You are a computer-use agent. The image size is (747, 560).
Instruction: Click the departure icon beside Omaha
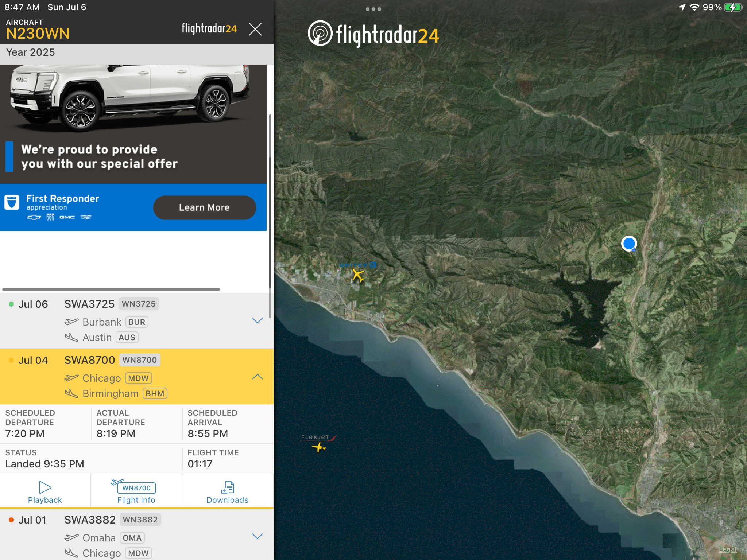(71, 537)
